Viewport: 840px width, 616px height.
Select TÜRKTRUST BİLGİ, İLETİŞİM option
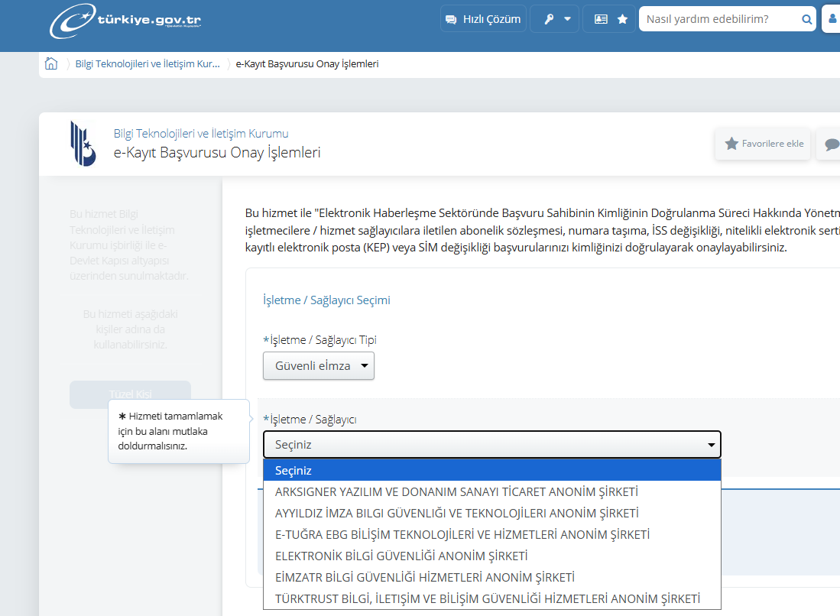[487, 599]
